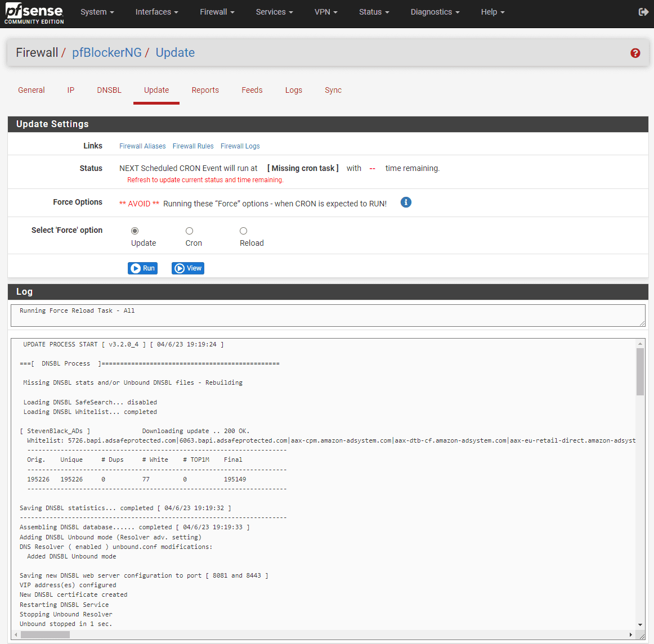Open the Status dropdown menu

pyautogui.click(x=374, y=12)
